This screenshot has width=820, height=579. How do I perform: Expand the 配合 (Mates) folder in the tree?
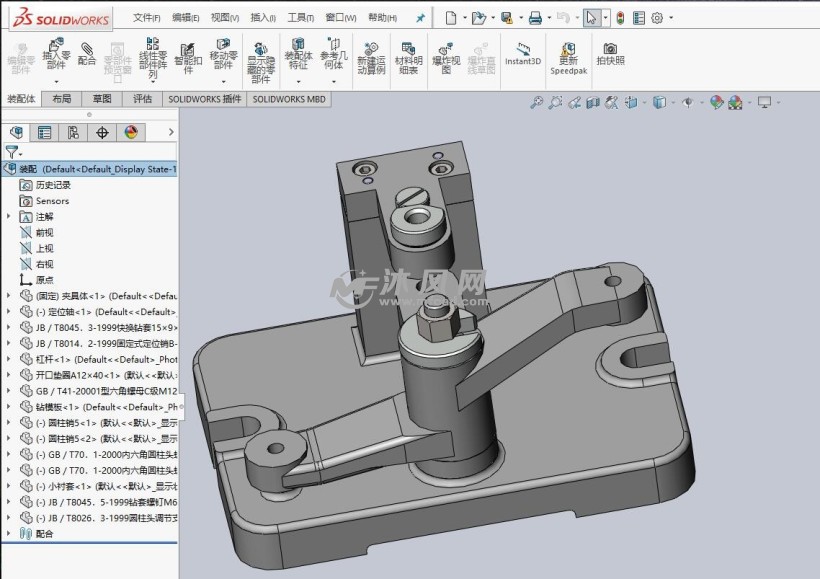[x=9, y=534]
